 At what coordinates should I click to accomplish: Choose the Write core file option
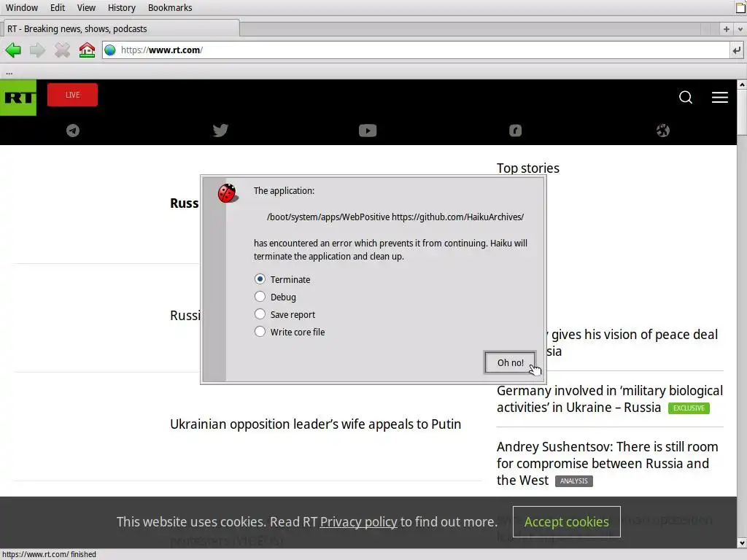[x=290, y=332]
